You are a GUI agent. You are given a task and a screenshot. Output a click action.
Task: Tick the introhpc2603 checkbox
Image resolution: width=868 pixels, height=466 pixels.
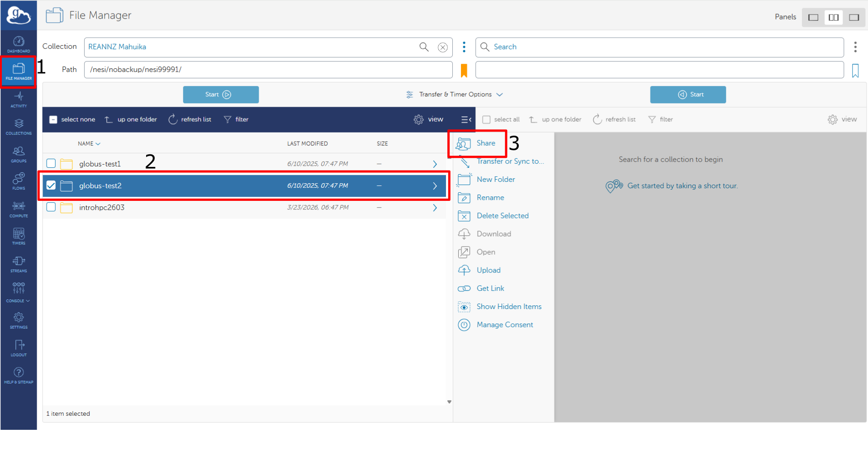click(51, 207)
